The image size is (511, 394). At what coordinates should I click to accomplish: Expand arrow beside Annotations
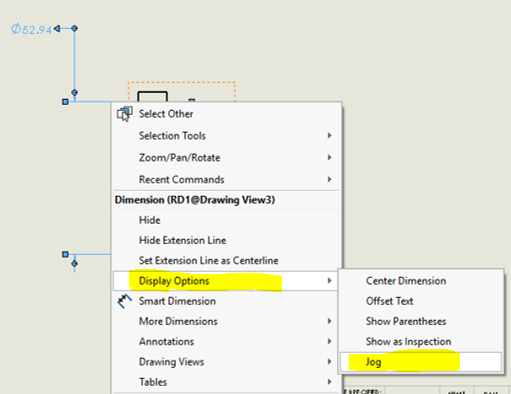[329, 341]
